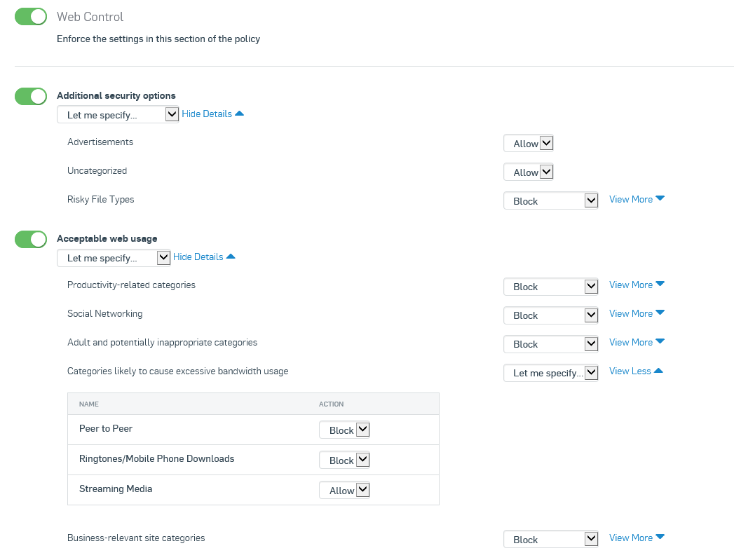Open the Productivity-related categories dropdown
734x560 pixels.
(x=551, y=287)
